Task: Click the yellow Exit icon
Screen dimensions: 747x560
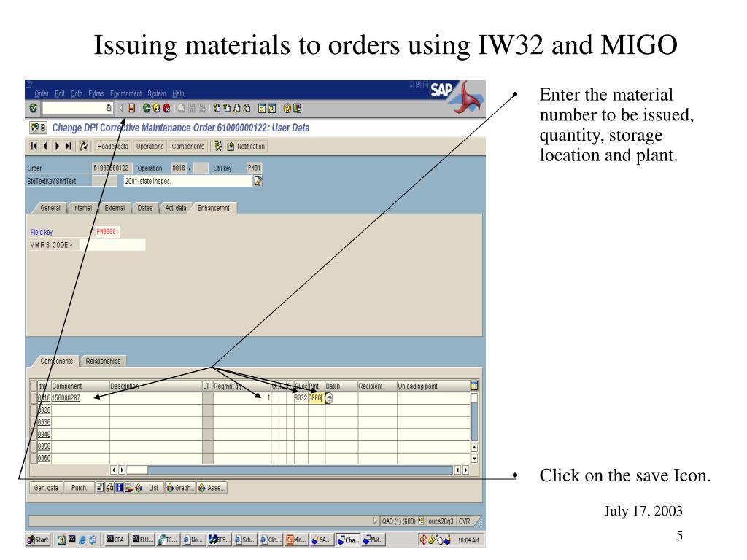Action: coord(156,108)
